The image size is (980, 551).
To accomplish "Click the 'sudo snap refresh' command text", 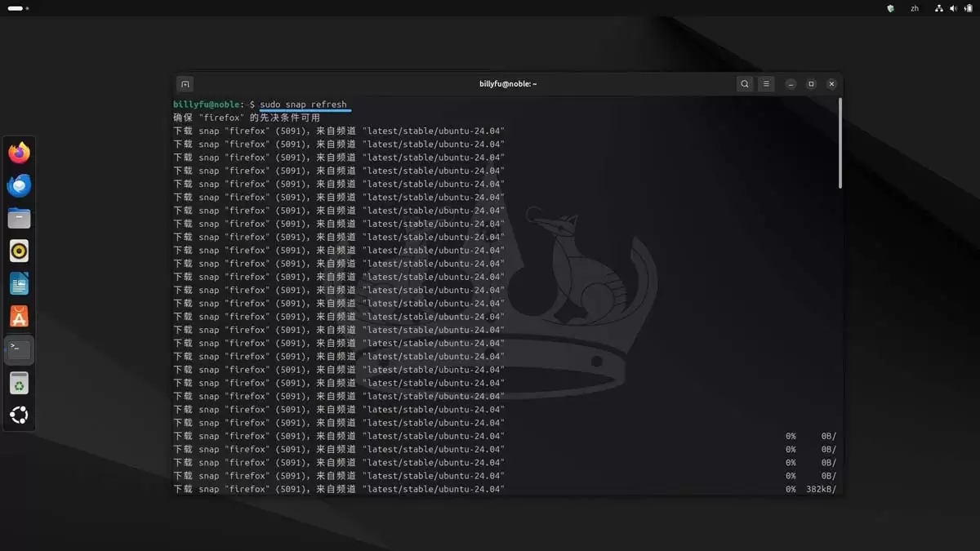I will [x=301, y=104].
